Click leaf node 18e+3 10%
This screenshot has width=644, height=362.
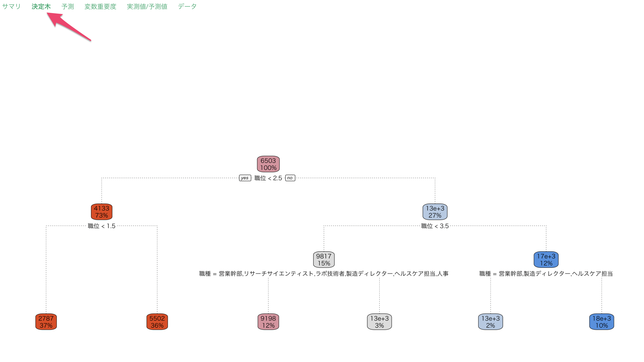pos(602,322)
